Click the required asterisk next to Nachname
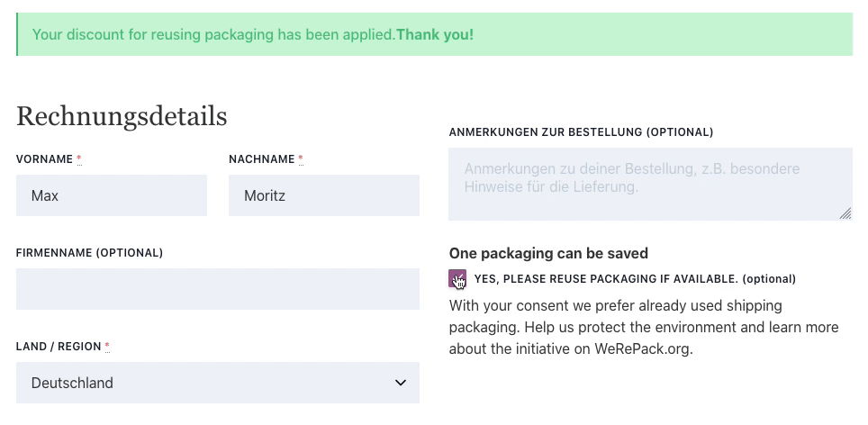Viewport: 868px width, 425px height. [x=301, y=158]
